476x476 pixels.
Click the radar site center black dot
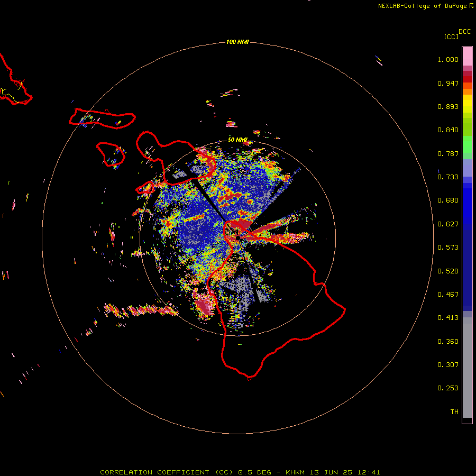(x=238, y=237)
